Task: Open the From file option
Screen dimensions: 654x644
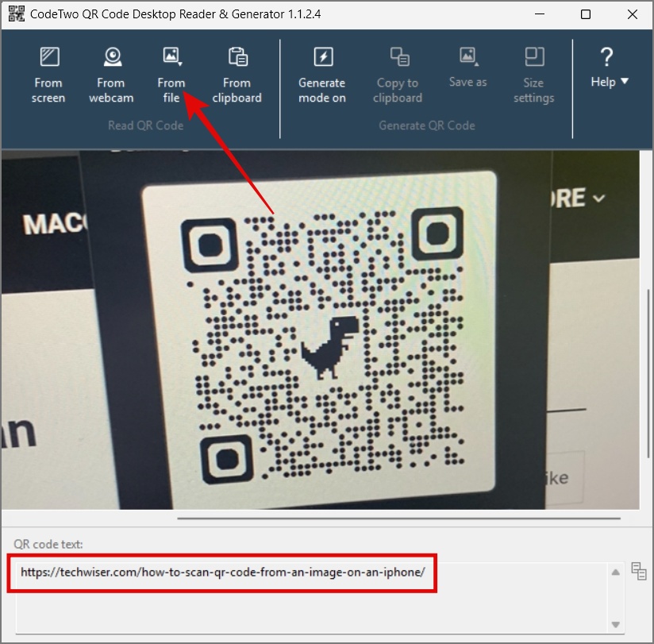Action: [171, 75]
